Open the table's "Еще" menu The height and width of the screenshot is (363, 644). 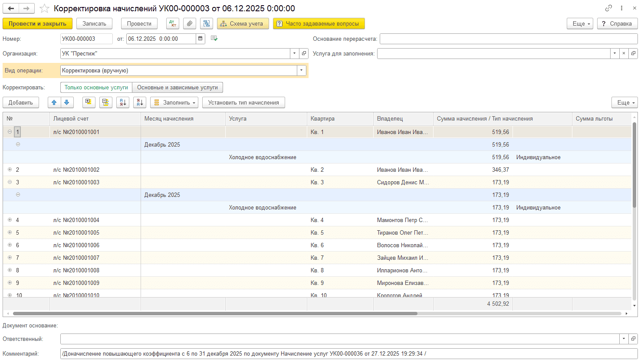coord(624,103)
